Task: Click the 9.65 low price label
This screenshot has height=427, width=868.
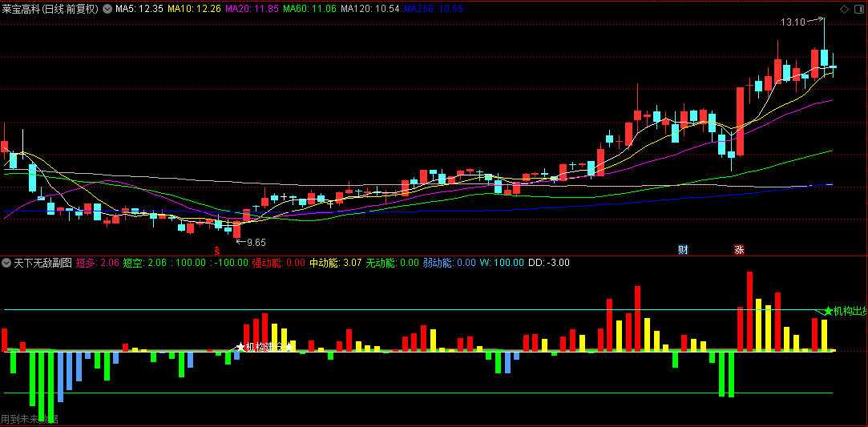Action: pyautogui.click(x=256, y=242)
